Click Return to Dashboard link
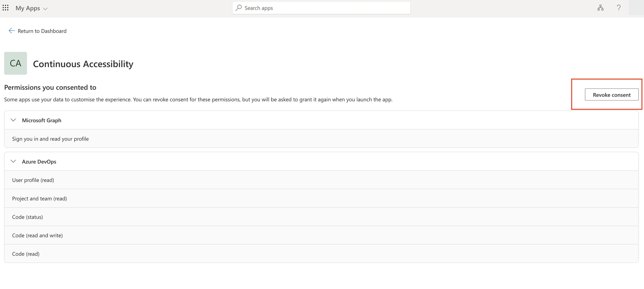Image resolution: width=644 pixels, height=289 pixels. point(42,31)
